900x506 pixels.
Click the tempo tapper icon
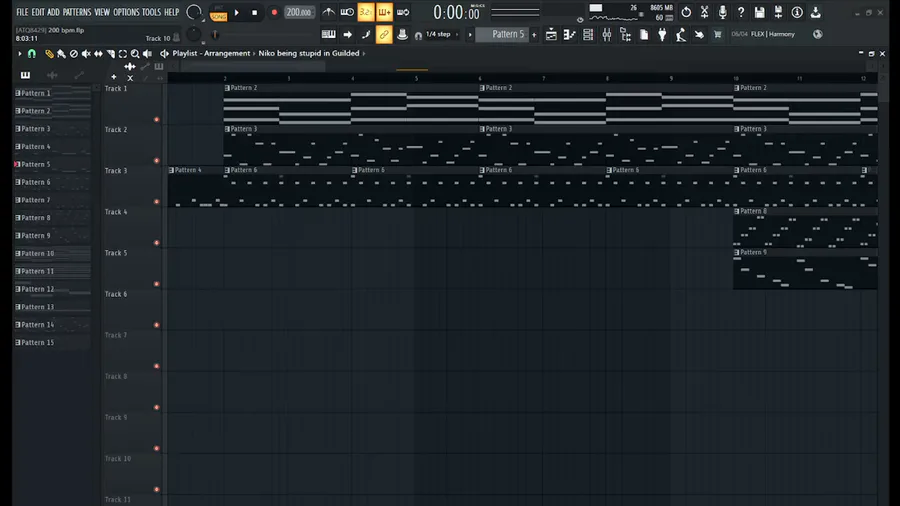coord(681,34)
